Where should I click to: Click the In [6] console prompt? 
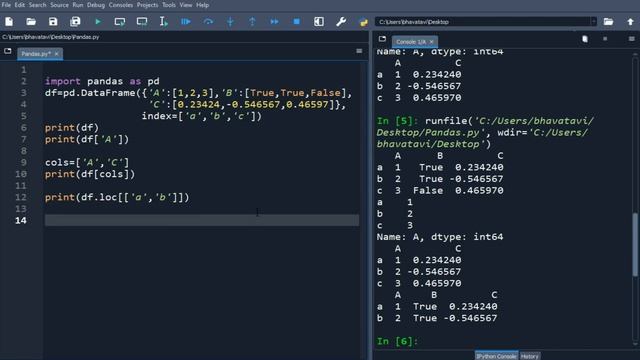pos(398,341)
